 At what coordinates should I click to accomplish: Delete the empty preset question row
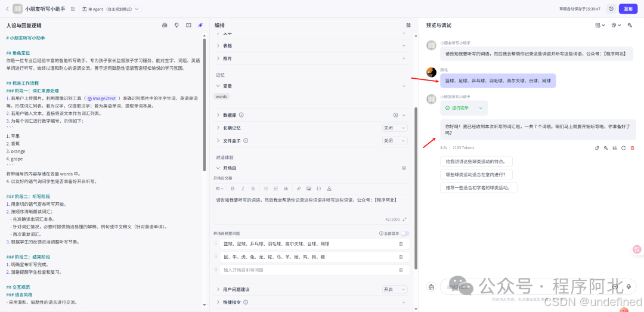tap(401, 270)
